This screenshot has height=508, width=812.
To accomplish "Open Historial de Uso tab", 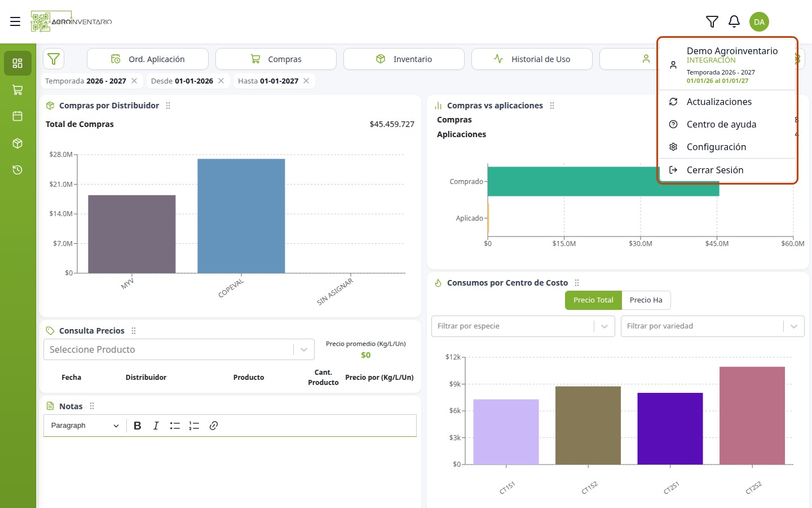I will (x=532, y=59).
